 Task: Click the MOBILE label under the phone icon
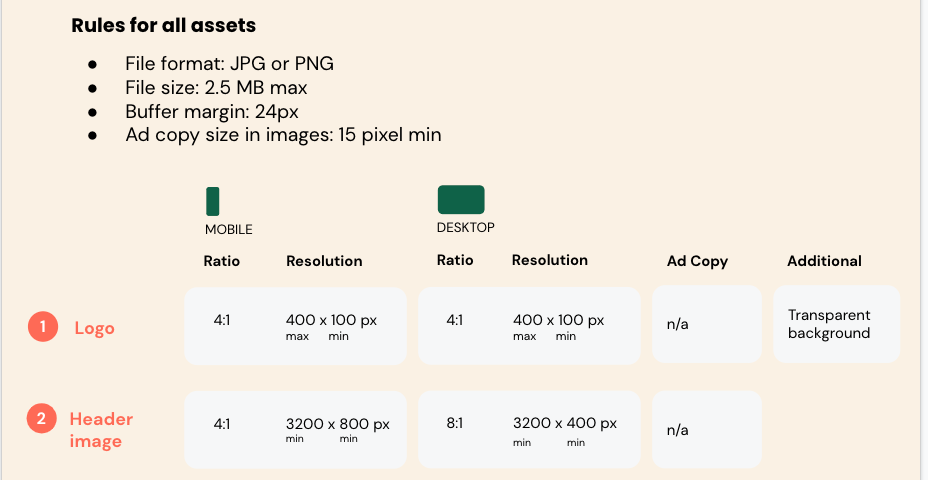point(229,229)
